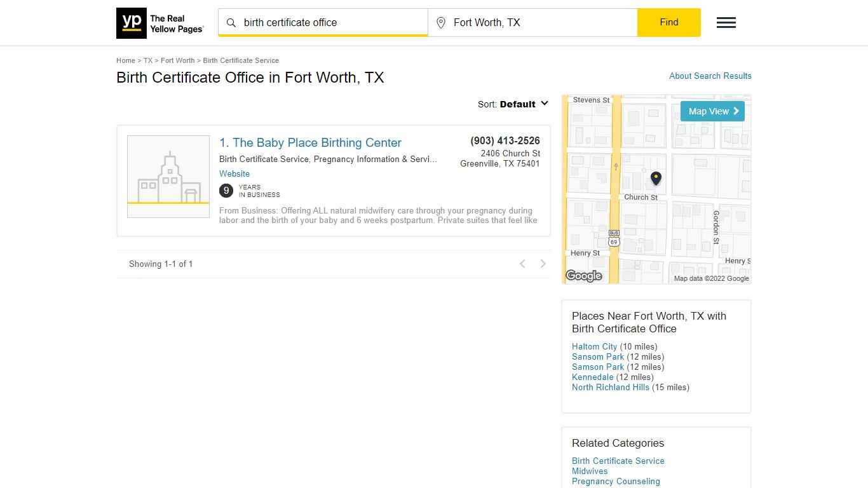This screenshot has width=868, height=488.
Task: Open the hamburger menu
Action: [726, 23]
